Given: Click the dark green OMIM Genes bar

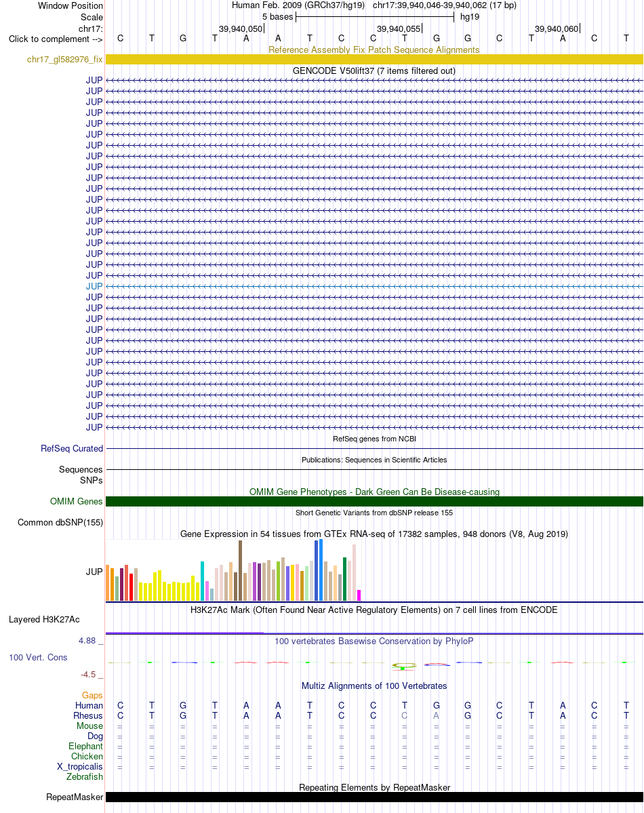Looking at the screenshot, I should pyautogui.click(x=374, y=501).
